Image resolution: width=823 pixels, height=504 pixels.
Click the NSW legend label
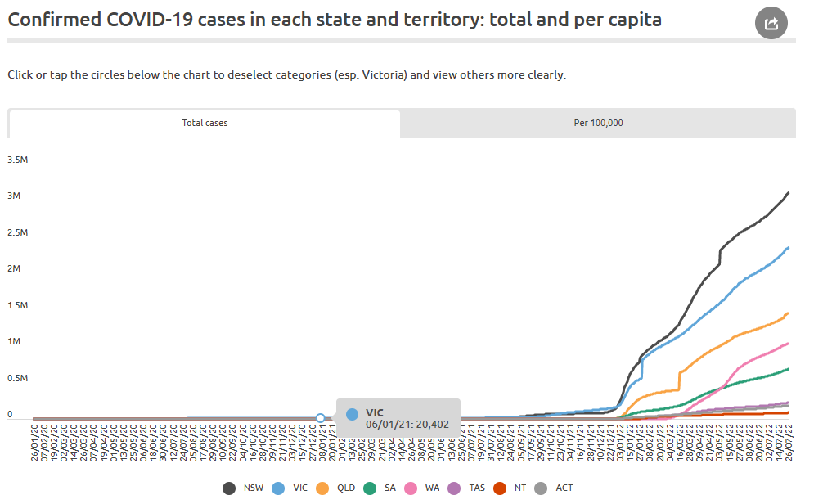coord(254,488)
